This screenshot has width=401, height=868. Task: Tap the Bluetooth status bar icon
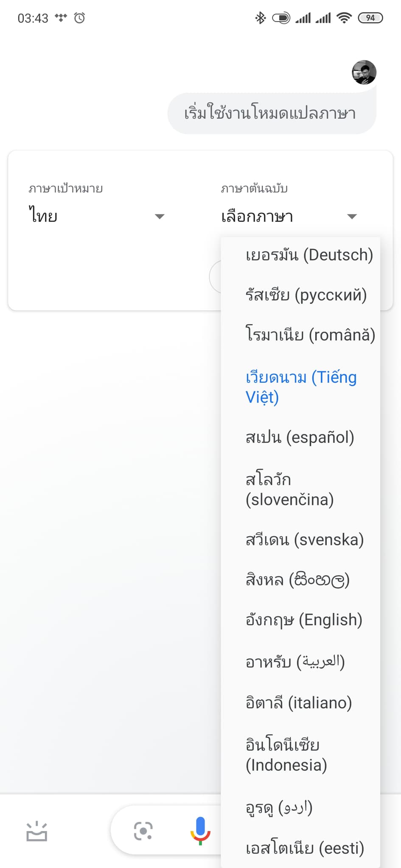coord(260,18)
